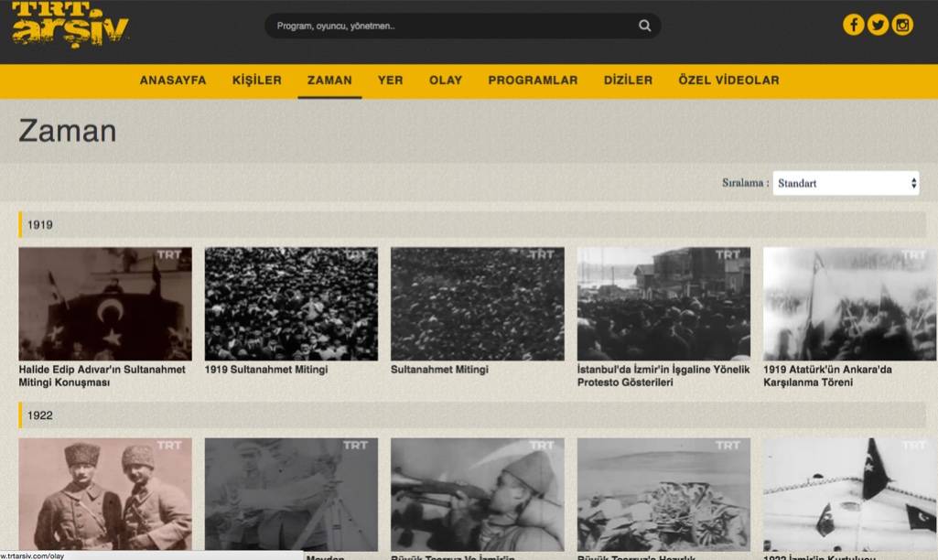The image size is (938, 560).
Task: Open the 1922 two officers portrait thumbnail
Action: [105, 493]
